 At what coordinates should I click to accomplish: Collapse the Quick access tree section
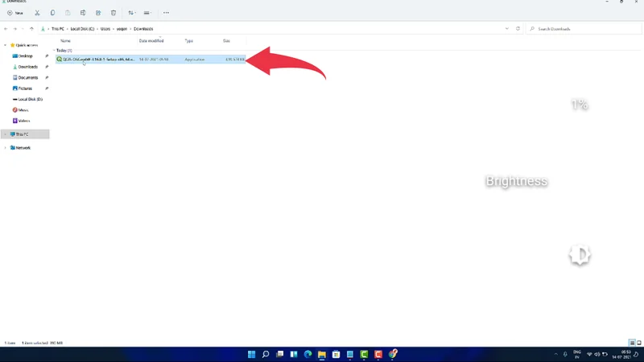point(6,45)
